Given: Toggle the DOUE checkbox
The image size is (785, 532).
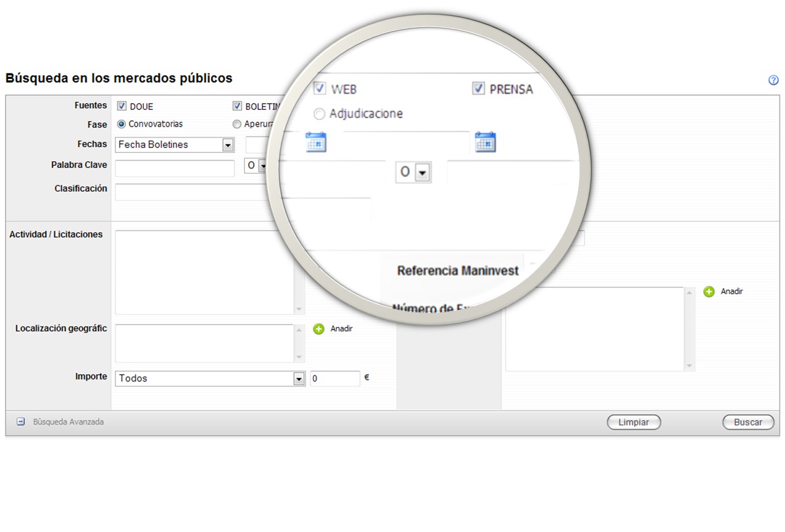Looking at the screenshot, I should (x=122, y=106).
